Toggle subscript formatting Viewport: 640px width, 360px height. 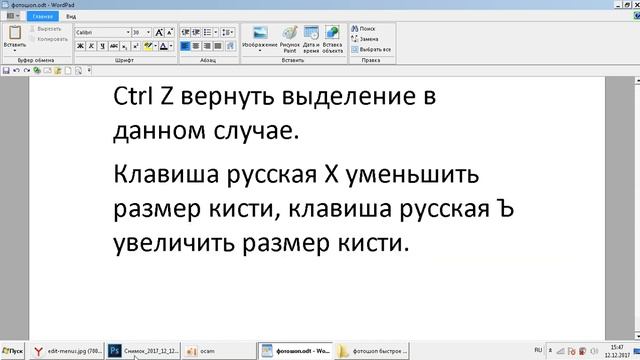point(124,46)
